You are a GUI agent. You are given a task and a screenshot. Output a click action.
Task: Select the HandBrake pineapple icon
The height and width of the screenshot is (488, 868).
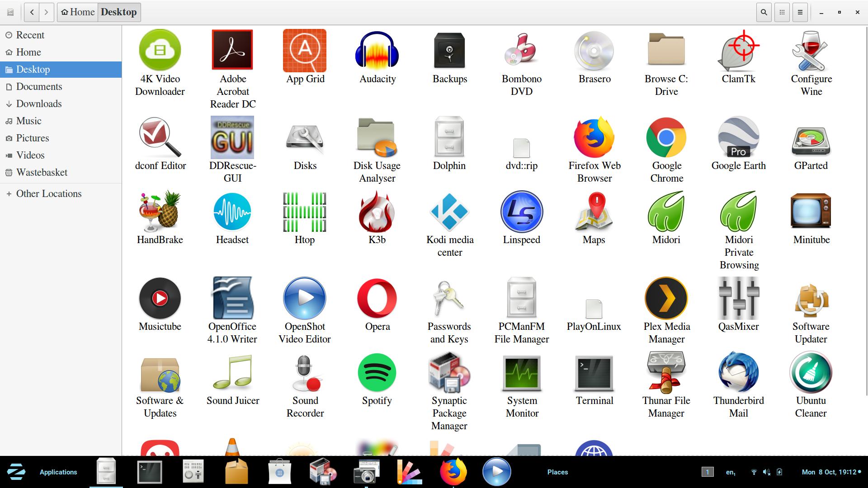[x=160, y=211]
